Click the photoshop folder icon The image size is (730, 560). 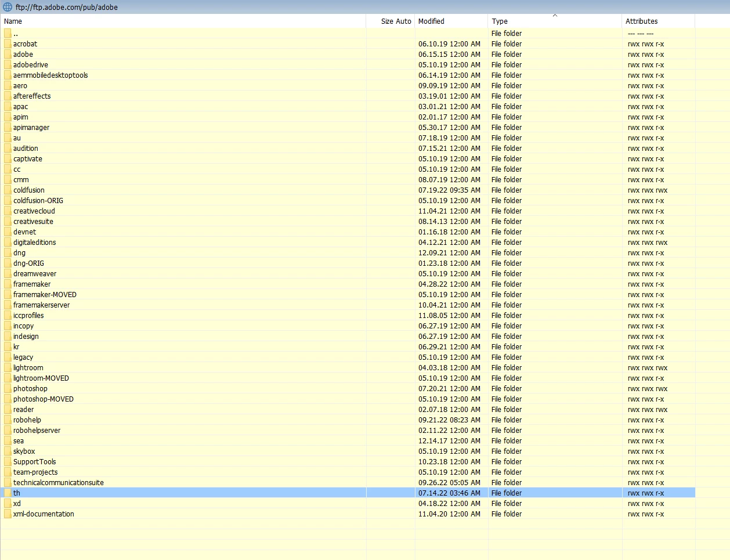coord(8,388)
